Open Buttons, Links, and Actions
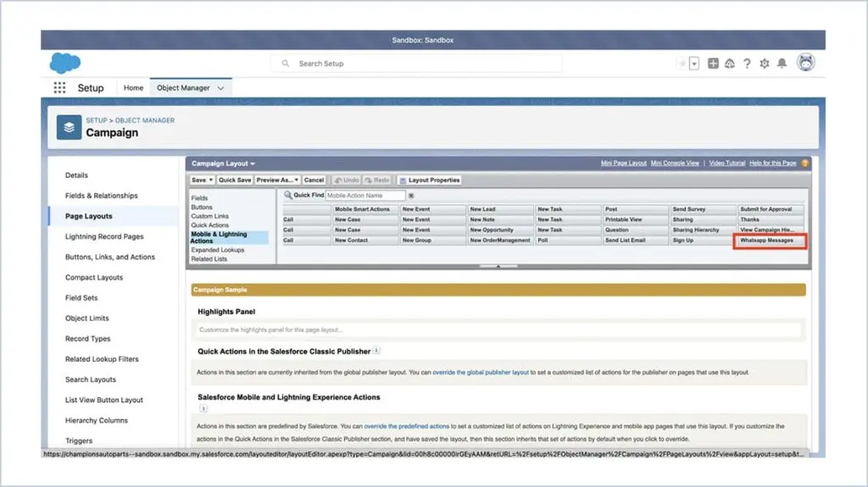The image size is (868, 487). point(110,257)
